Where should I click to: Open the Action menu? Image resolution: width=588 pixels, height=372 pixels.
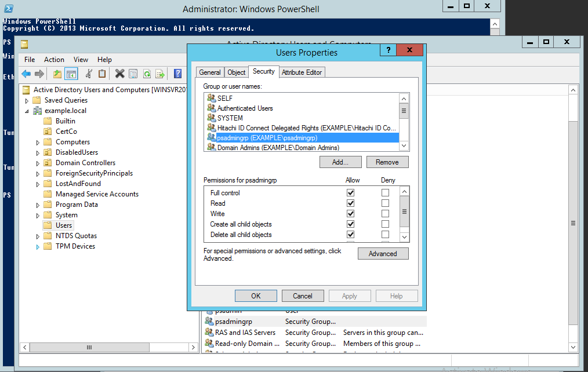pos(54,59)
